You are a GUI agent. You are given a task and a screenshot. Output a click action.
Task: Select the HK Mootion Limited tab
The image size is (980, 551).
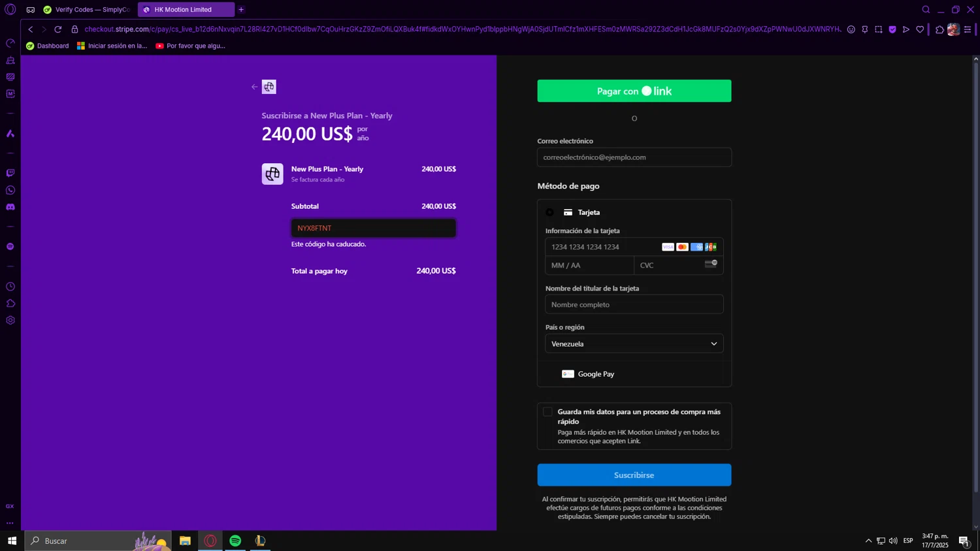(186, 10)
